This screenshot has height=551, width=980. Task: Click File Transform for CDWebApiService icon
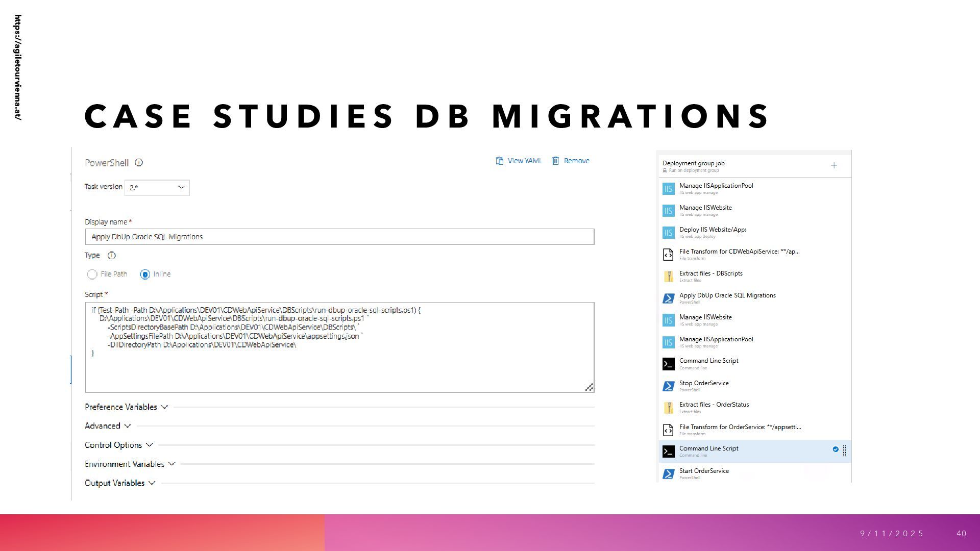click(x=668, y=255)
